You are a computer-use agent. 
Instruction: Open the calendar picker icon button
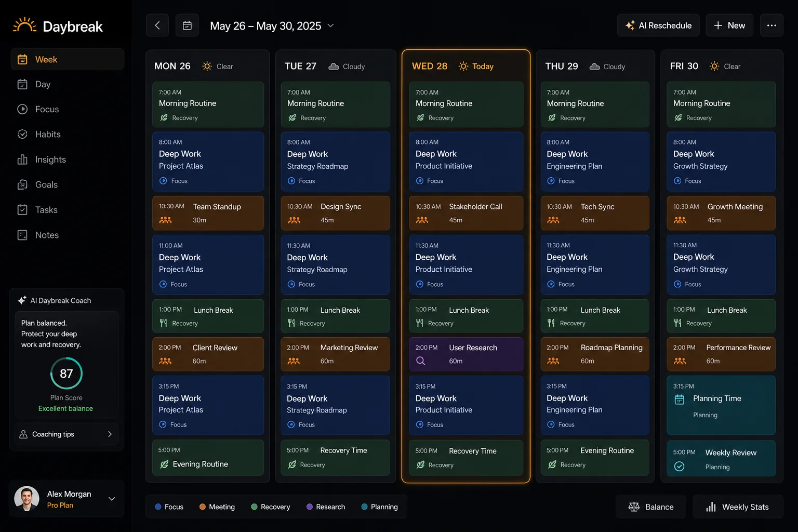click(187, 25)
